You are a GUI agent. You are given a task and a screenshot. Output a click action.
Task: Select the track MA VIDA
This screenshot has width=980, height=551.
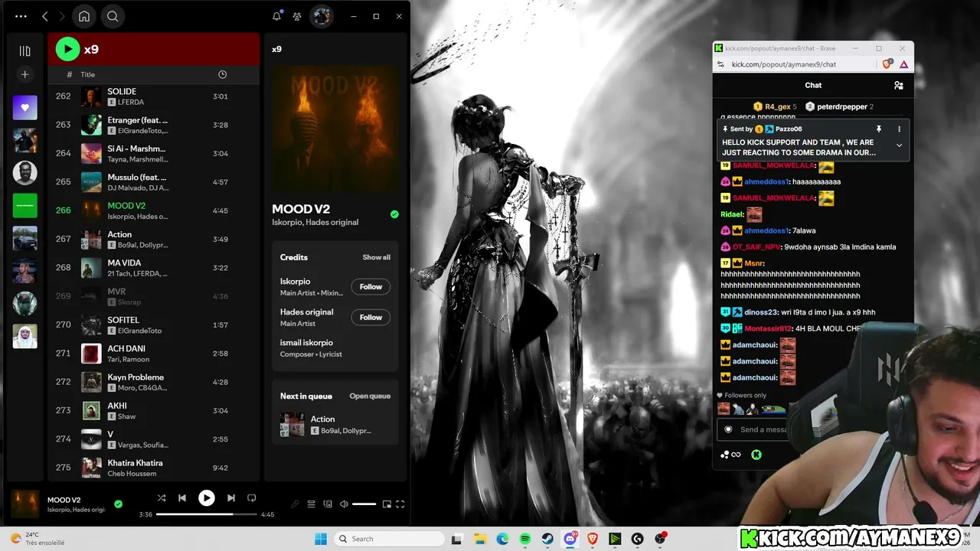point(153,268)
